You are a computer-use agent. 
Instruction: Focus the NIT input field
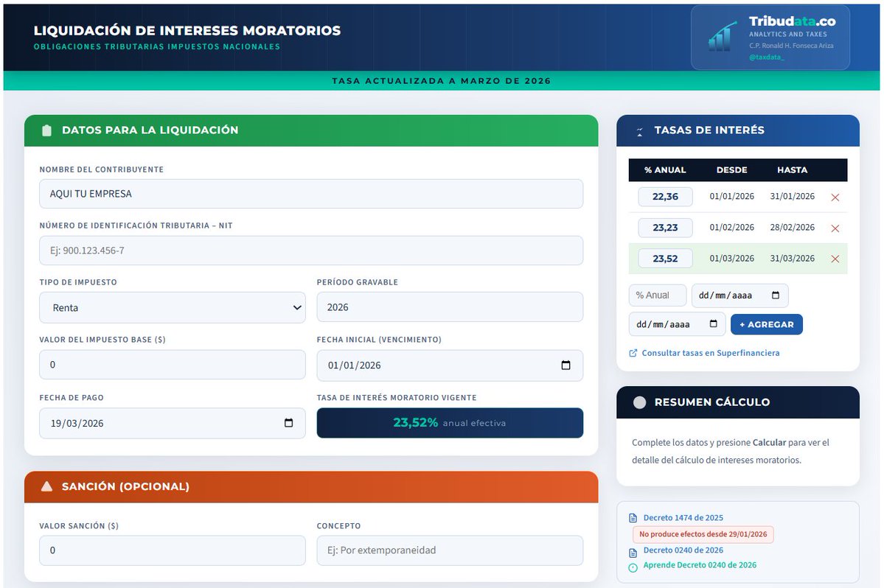point(311,251)
